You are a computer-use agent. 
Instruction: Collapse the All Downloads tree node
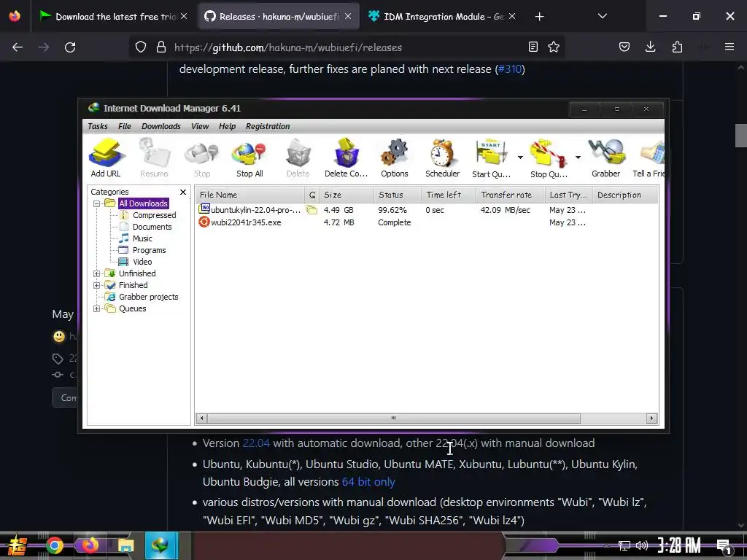tap(97, 204)
